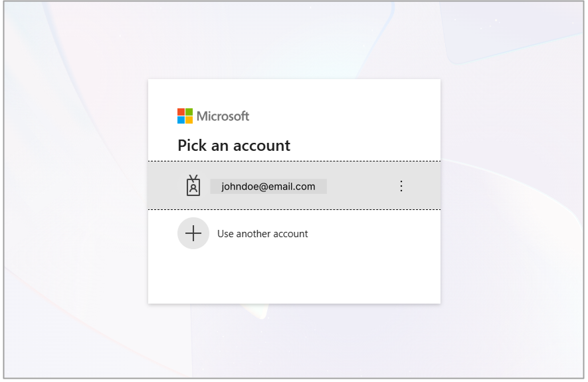Click the work account badge icon
The height and width of the screenshot is (382, 588).
pyautogui.click(x=193, y=185)
